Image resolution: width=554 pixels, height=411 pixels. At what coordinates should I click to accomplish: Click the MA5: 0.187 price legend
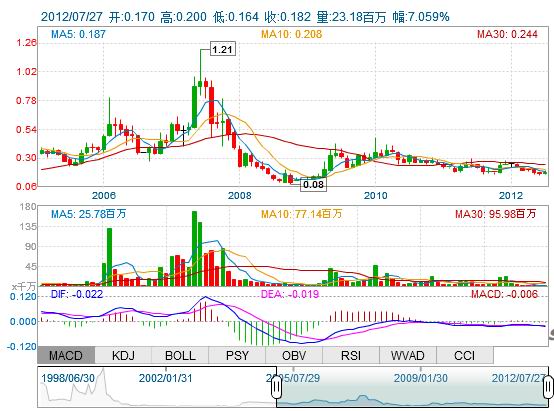[78, 34]
